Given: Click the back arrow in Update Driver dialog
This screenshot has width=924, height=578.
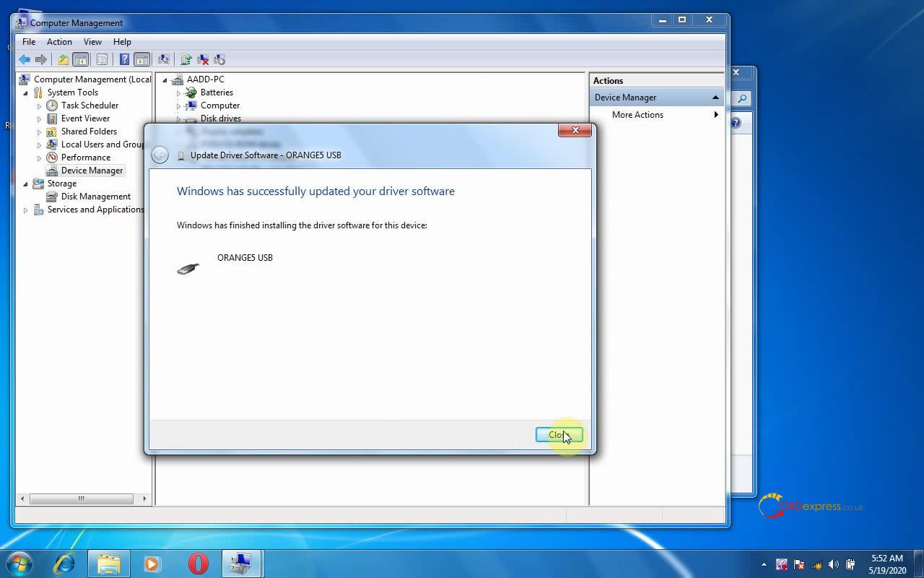Looking at the screenshot, I should (x=160, y=155).
